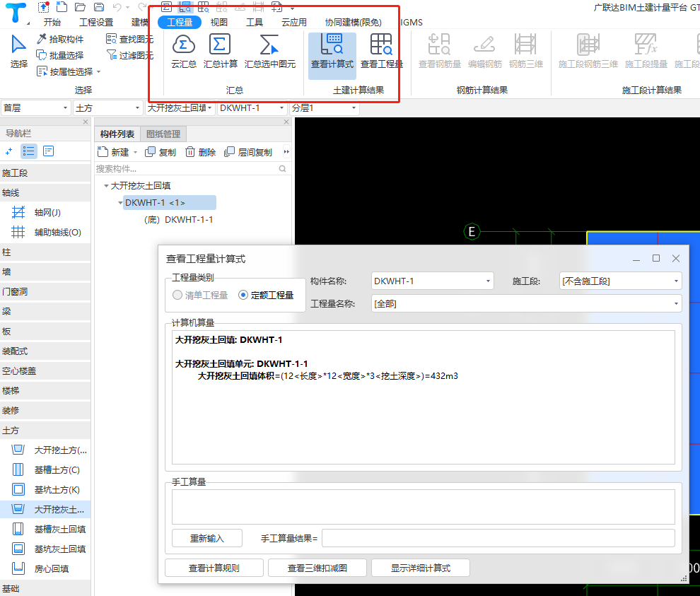Image resolution: width=700 pixels, height=596 pixels.
Task: Click 显示详细计算式 button
Action: tap(421, 568)
